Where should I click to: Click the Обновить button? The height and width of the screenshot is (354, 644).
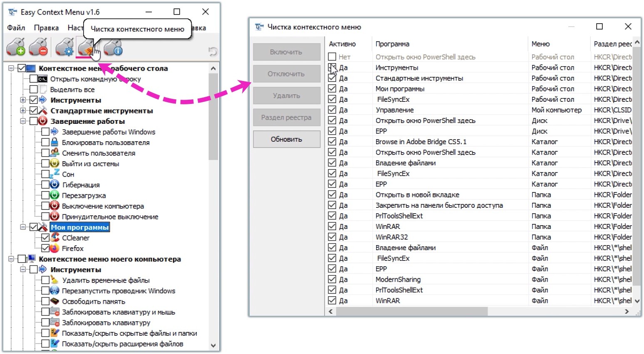pyautogui.click(x=287, y=139)
